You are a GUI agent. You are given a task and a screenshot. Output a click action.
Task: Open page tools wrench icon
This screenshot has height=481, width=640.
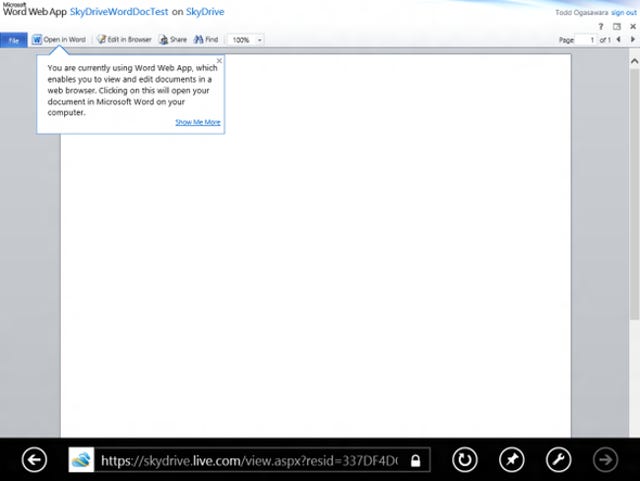558,460
